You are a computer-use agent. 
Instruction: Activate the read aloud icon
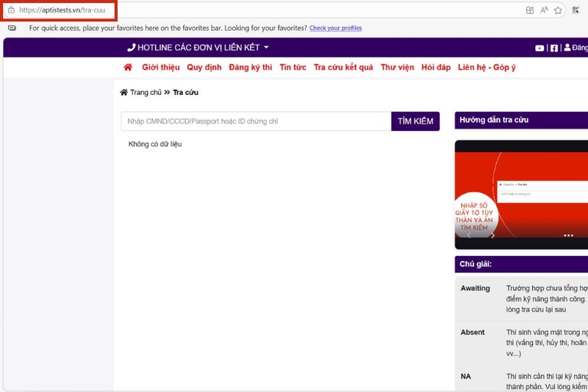pyautogui.click(x=544, y=10)
